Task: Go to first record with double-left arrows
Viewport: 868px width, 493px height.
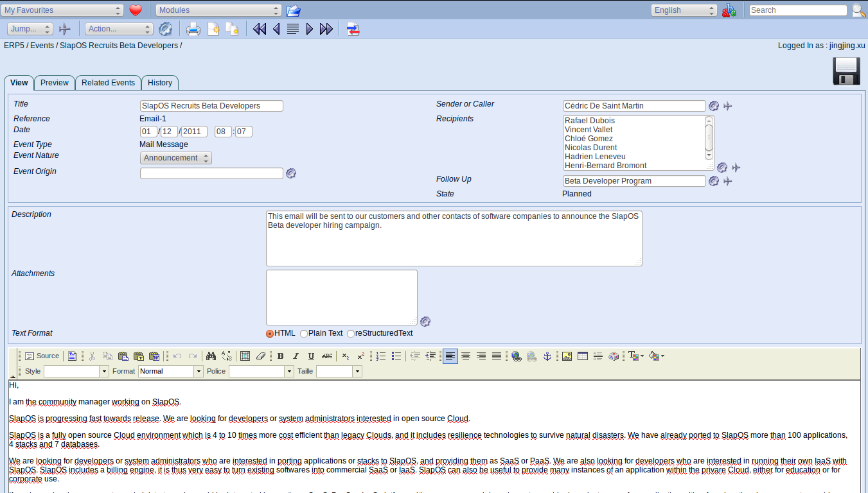Action: (x=260, y=29)
